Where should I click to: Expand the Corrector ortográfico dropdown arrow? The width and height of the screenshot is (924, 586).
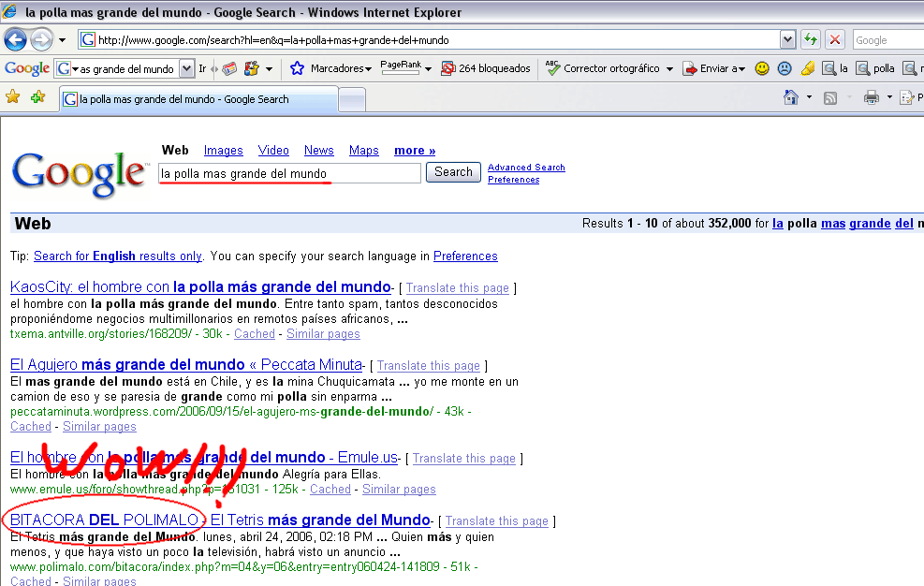pos(669,69)
